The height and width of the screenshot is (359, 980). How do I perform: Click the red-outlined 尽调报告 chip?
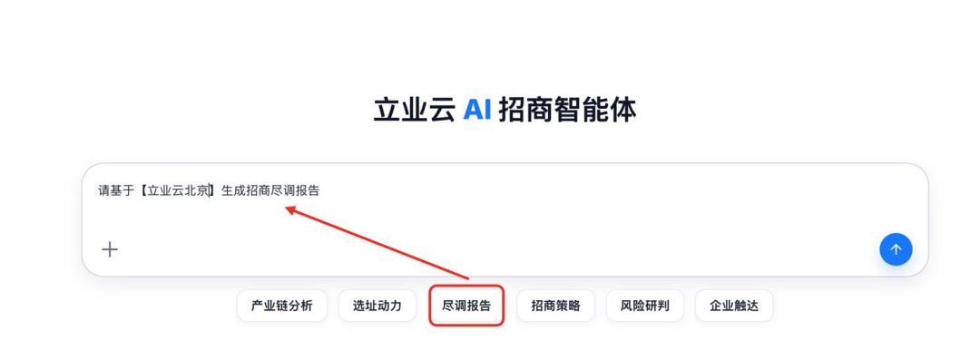click(466, 306)
